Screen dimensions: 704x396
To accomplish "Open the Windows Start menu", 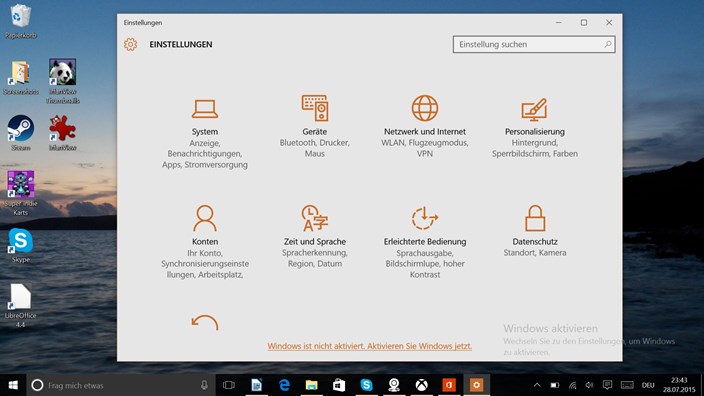I will tap(13, 385).
